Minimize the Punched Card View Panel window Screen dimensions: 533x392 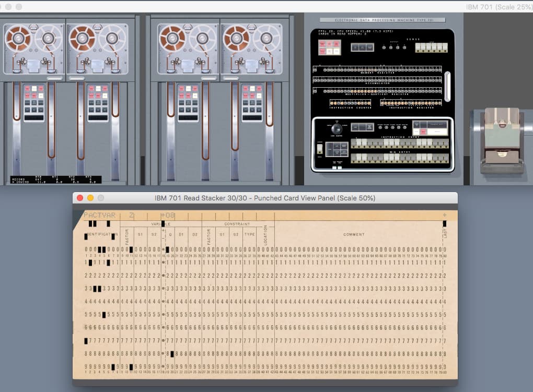(x=90, y=198)
